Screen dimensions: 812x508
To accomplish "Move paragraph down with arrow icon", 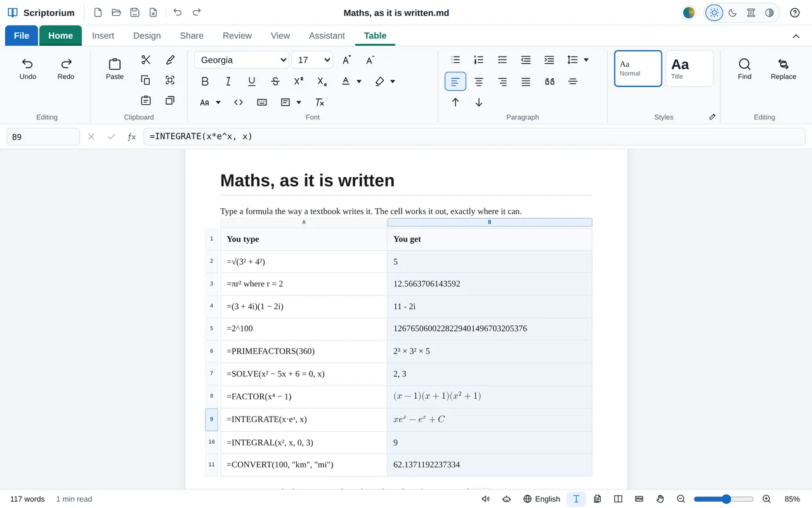I will 479,102.
